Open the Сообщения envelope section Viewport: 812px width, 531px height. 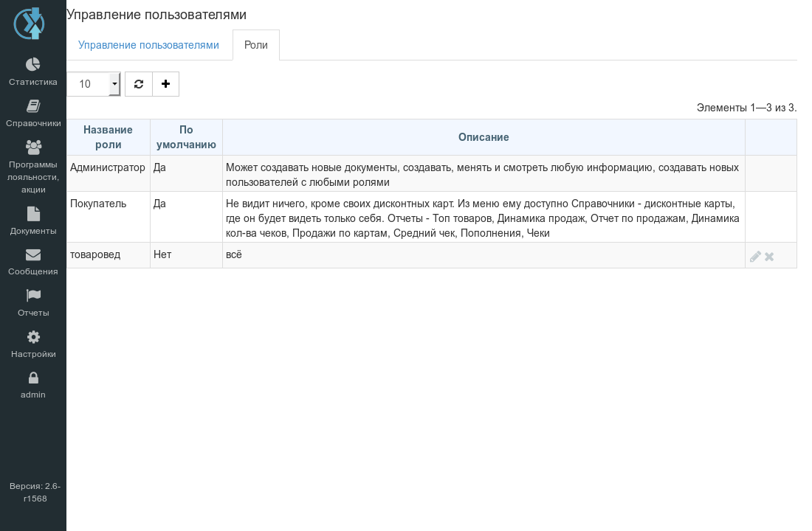[33, 261]
